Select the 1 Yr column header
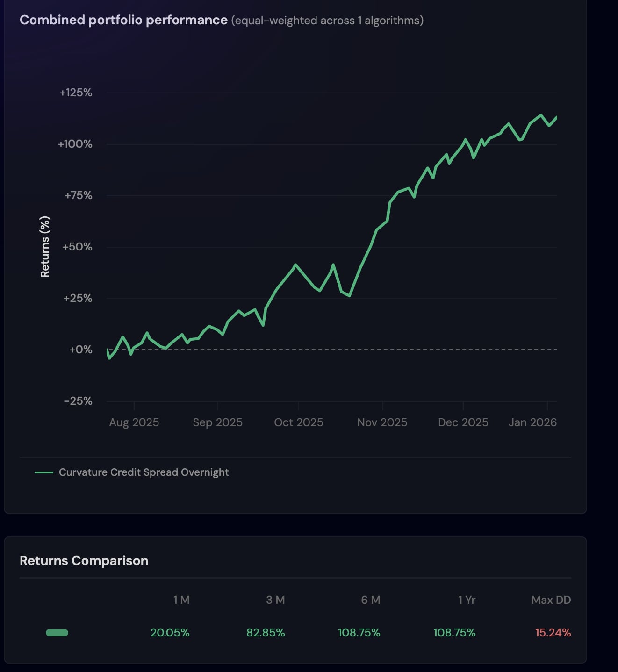 467,600
